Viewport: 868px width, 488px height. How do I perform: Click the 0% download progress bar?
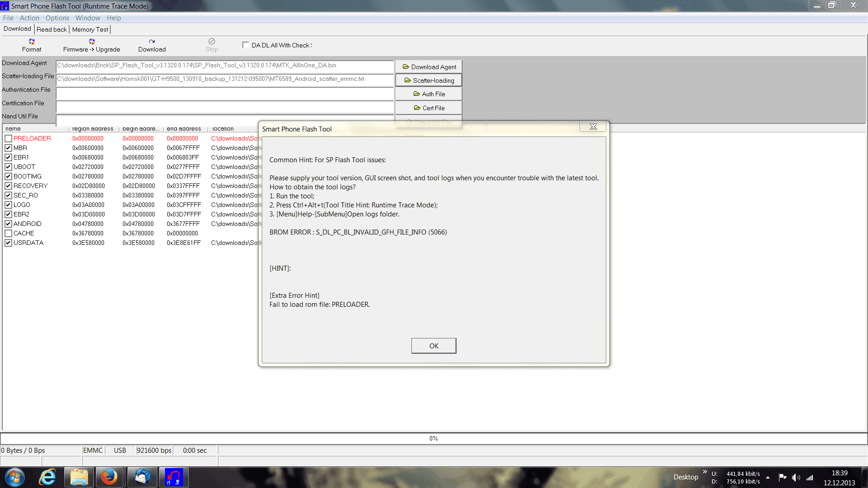(x=434, y=438)
